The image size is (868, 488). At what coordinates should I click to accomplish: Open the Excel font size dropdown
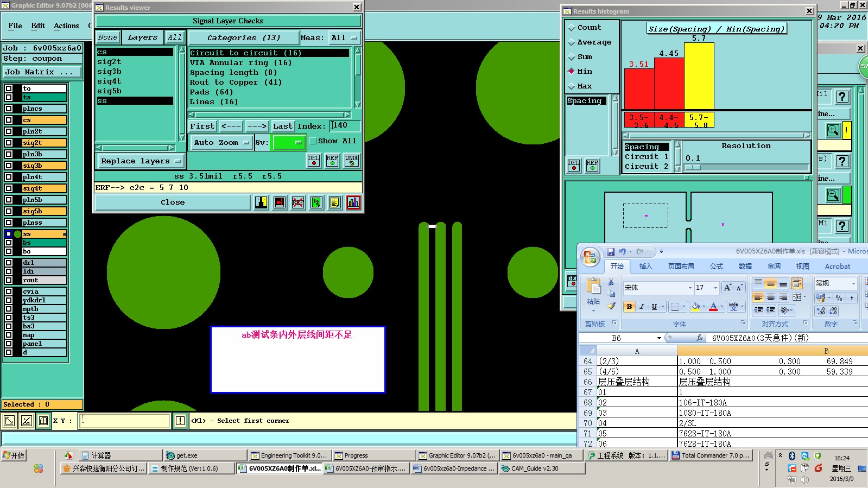(x=715, y=288)
